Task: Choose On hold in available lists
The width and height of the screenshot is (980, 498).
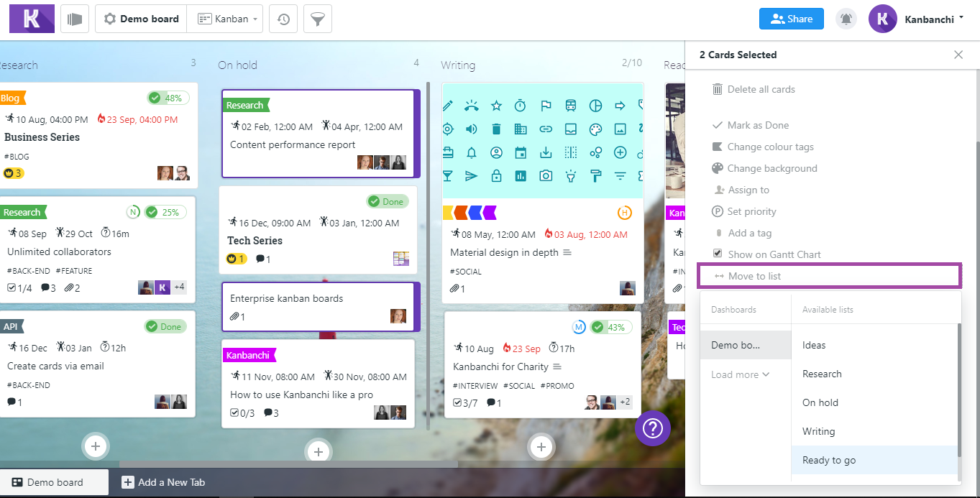Action: pos(875,402)
